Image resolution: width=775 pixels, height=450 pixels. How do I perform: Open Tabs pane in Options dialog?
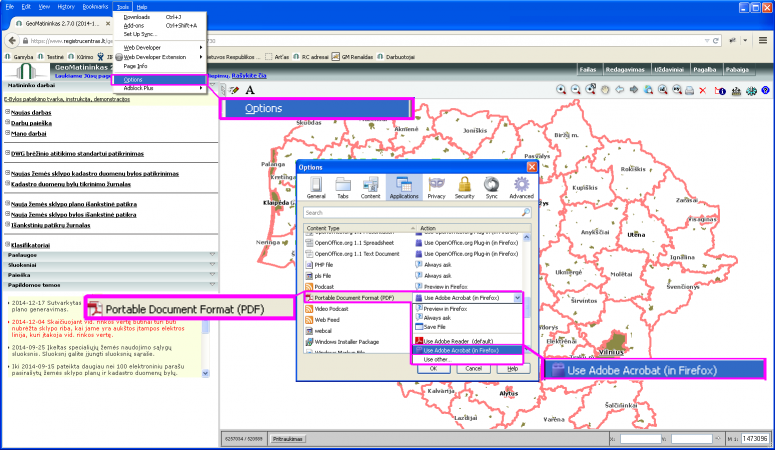tap(343, 187)
